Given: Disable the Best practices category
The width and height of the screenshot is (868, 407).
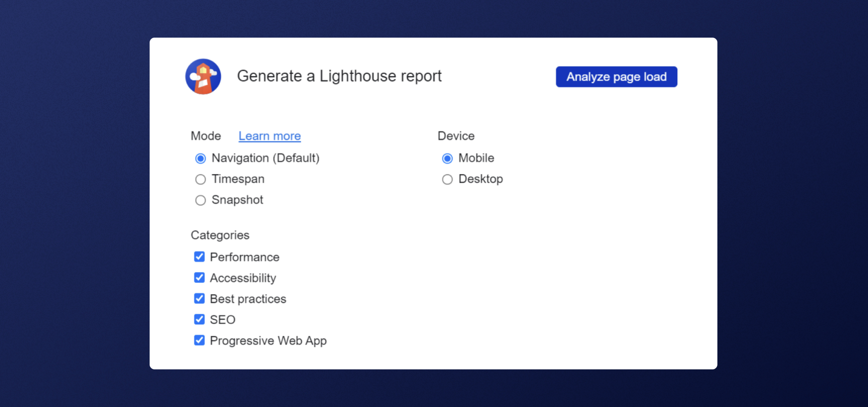Looking at the screenshot, I should coord(199,298).
